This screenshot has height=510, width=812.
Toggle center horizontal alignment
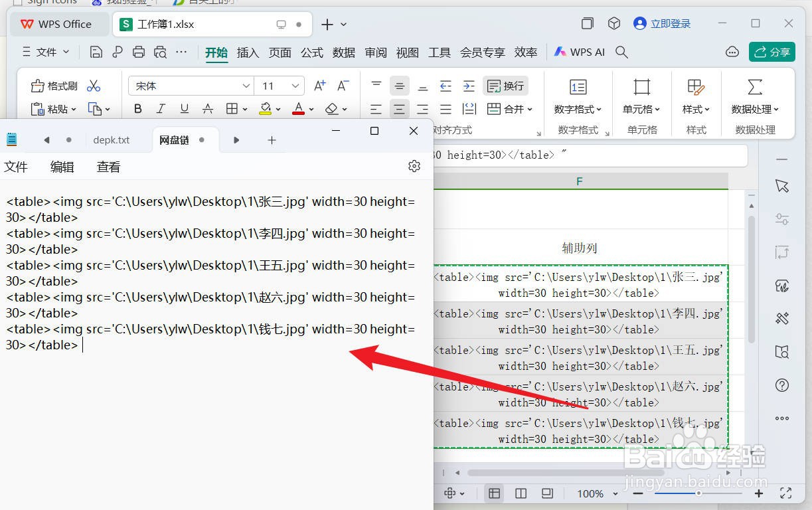click(x=399, y=109)
